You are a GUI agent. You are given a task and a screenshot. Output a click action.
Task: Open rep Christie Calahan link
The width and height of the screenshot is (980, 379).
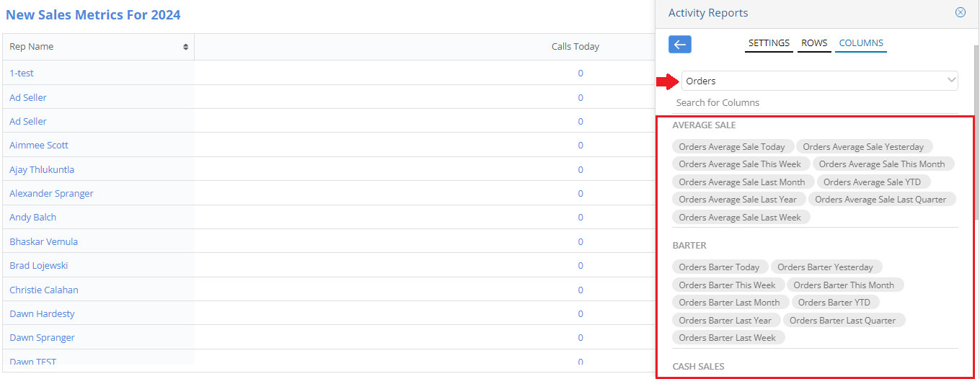pyautogui.click(x=44, y=290)
